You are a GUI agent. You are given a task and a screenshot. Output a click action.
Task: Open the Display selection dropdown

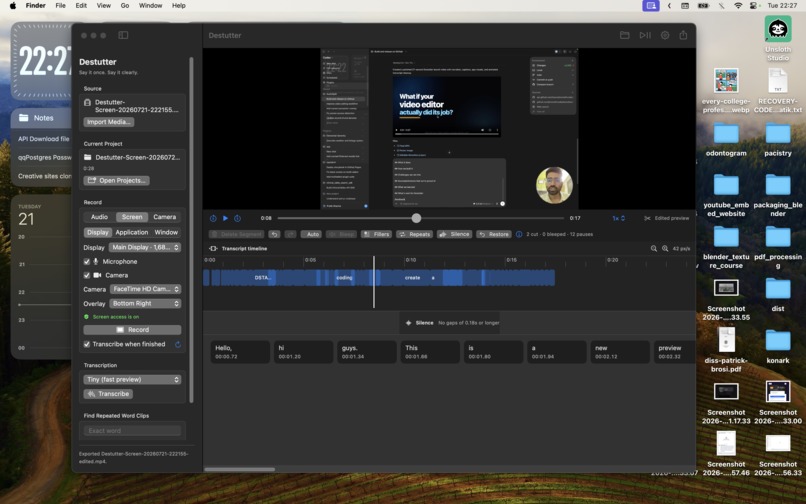(145, 247)
